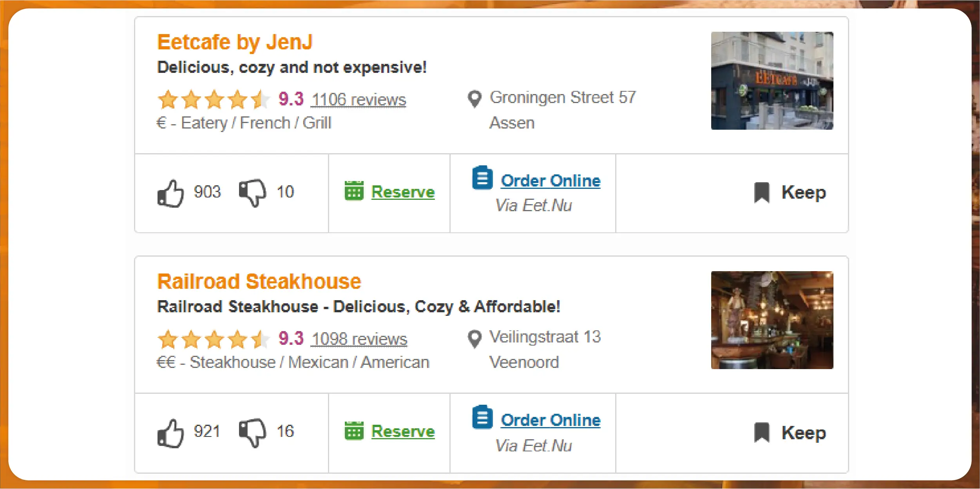980x489 pixels.
Task: Open Eetcafe by JenJ exterior photo thumbnail
Action: click(772, 81)
